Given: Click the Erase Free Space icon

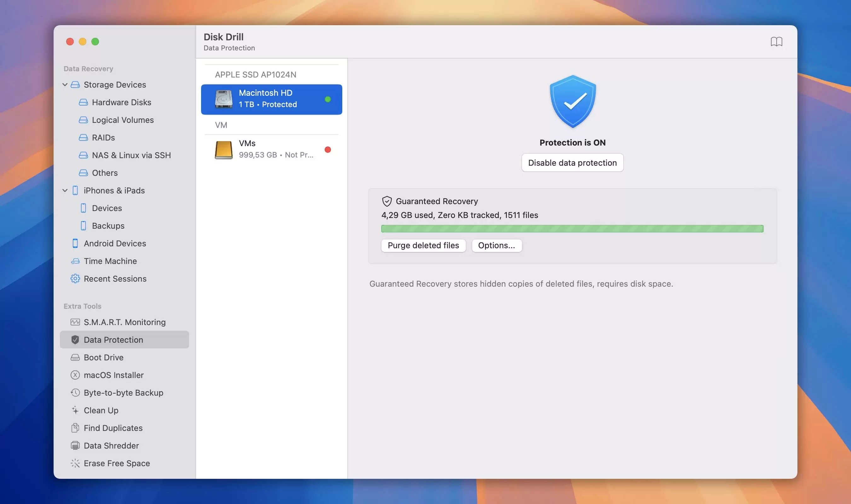Looking at the screenshot, I should [x=75, y=464].
